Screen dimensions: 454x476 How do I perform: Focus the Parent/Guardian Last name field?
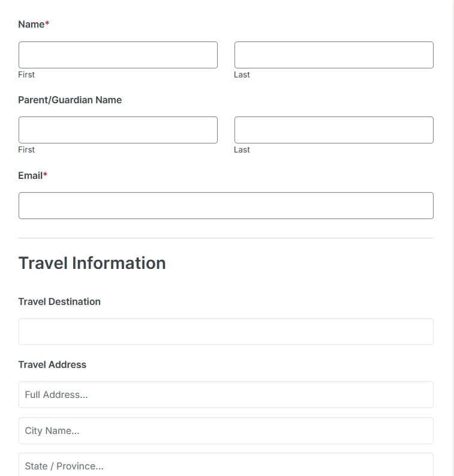pos(334,130)
